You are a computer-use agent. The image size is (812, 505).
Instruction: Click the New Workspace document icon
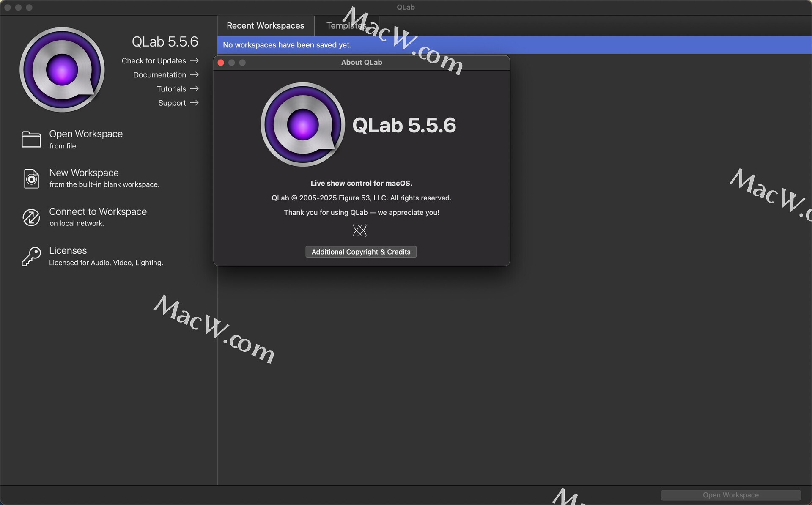(x=31, y=178)
